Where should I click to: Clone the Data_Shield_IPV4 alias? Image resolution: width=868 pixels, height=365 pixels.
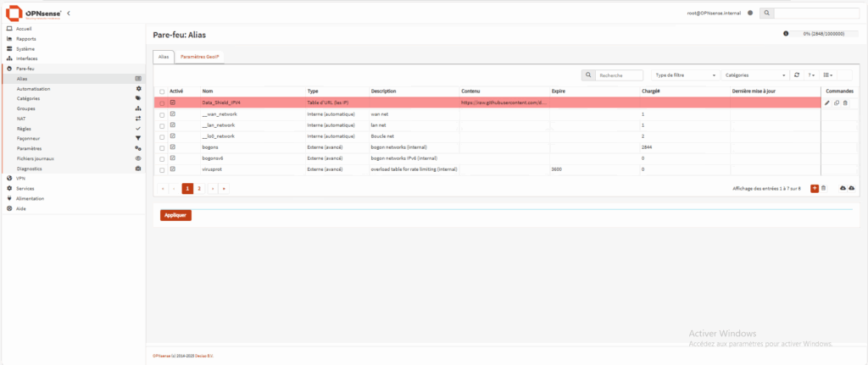pos(836,102)
